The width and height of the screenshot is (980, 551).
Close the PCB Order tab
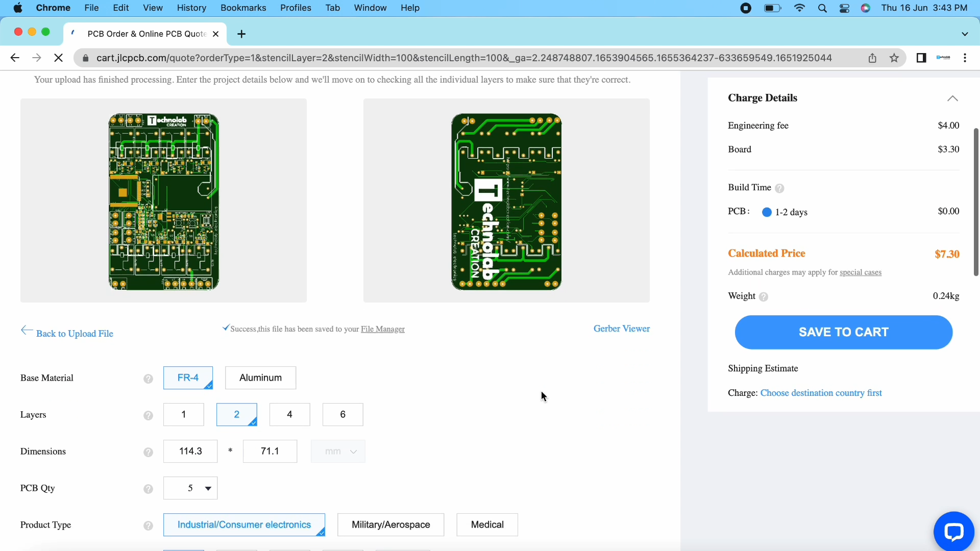215,34
